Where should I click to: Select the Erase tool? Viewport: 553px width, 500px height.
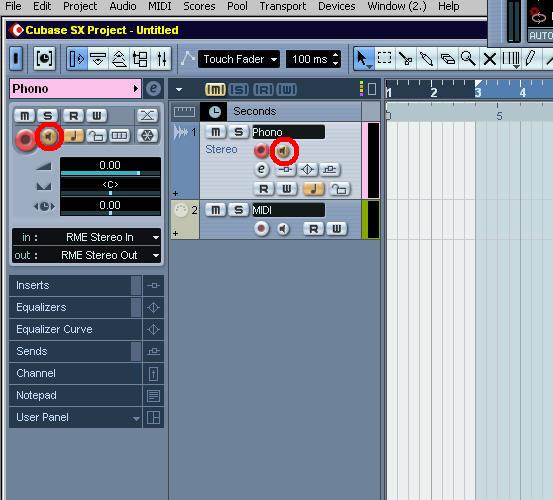[448, 59]
